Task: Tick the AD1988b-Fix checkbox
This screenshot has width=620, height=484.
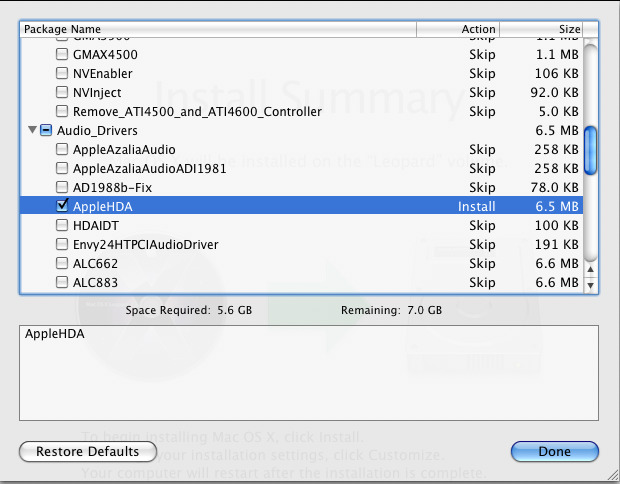Action: pos(62,187)
